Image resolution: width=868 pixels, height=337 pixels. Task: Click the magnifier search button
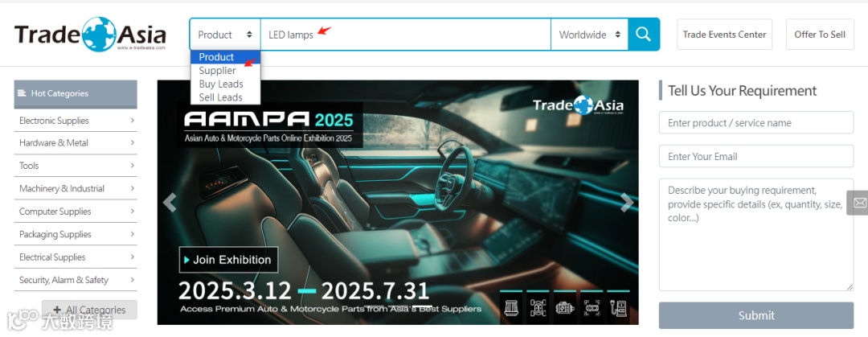click(643, 35)
